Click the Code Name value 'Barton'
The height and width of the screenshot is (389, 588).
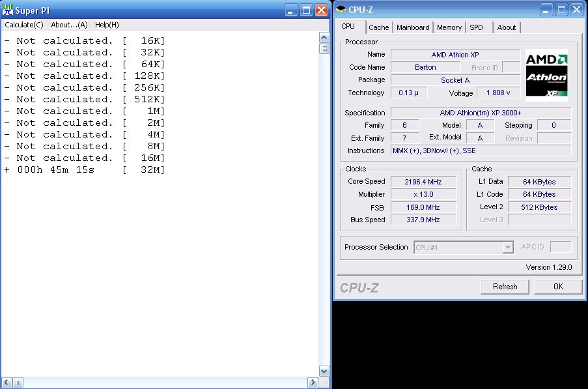[425, 67]
